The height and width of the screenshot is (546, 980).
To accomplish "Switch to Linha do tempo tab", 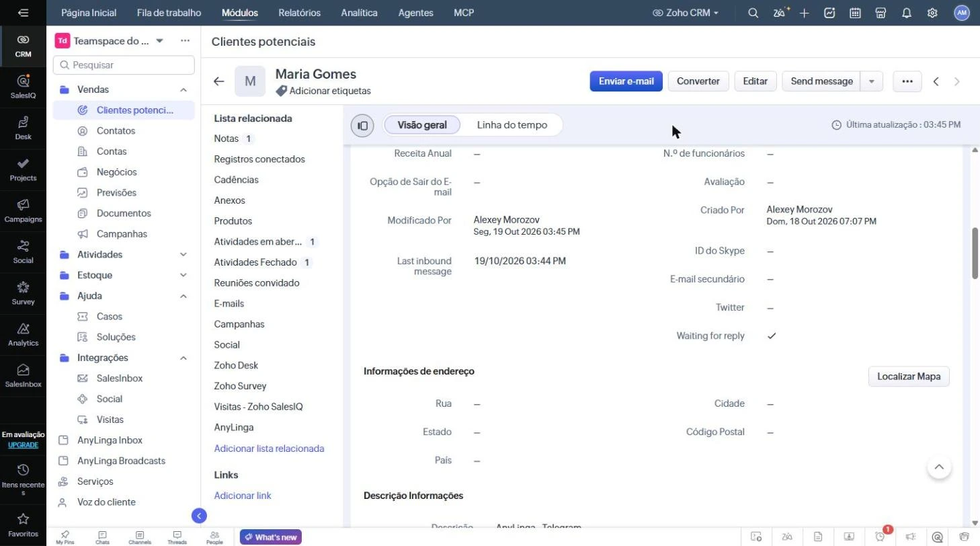I will tap(512, 125).
